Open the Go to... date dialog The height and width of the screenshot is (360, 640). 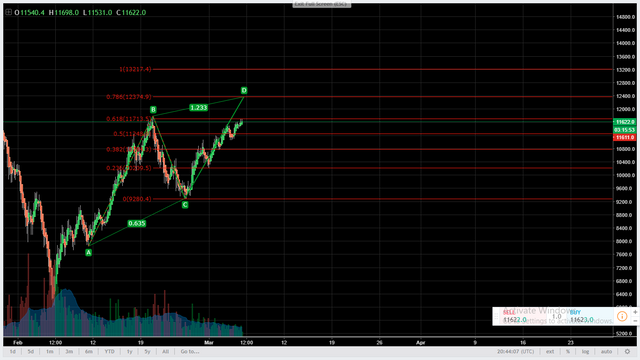coord(190,351)
